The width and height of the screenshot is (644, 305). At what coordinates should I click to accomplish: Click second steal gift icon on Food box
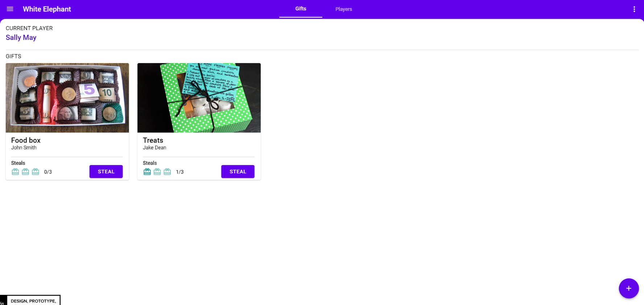pos(25,172)
